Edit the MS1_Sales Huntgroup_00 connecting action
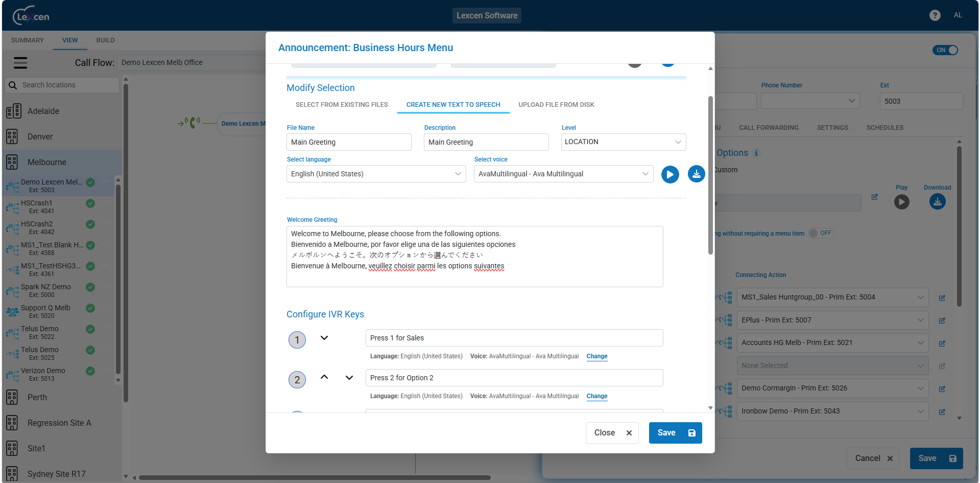Viewport: 980px width, 483px height. click(942, 298)
